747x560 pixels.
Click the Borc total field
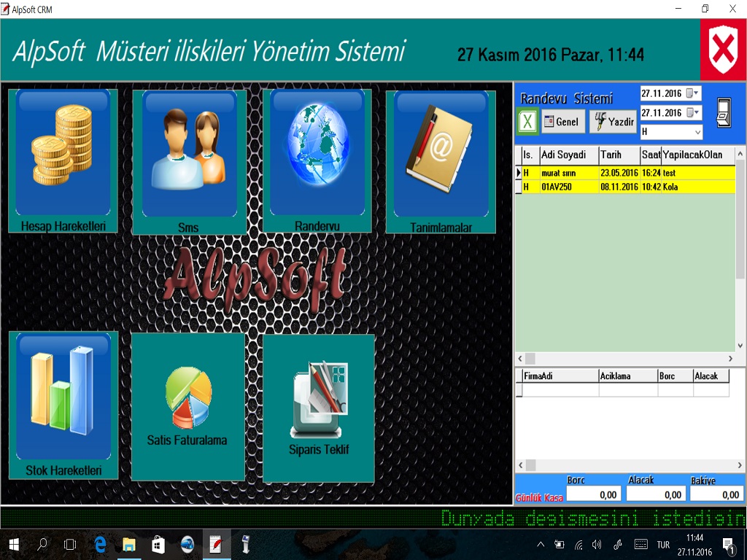click(594, 495)
